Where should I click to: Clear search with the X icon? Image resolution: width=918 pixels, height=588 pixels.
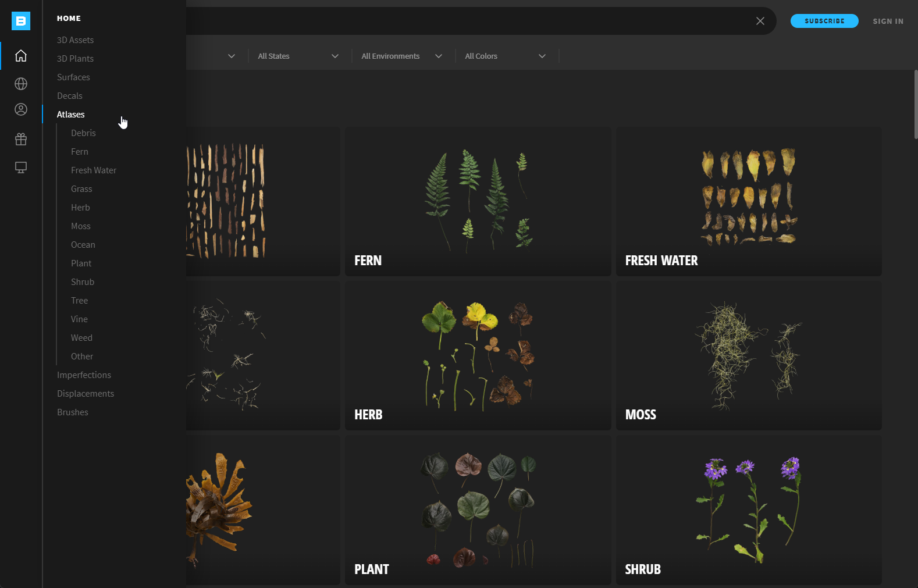click(x=760, y=21)
